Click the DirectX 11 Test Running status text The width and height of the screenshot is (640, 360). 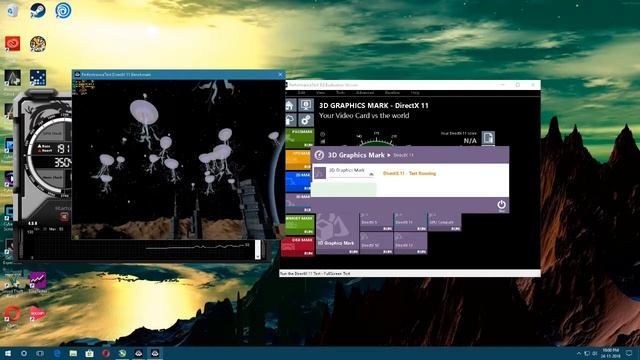409,173
